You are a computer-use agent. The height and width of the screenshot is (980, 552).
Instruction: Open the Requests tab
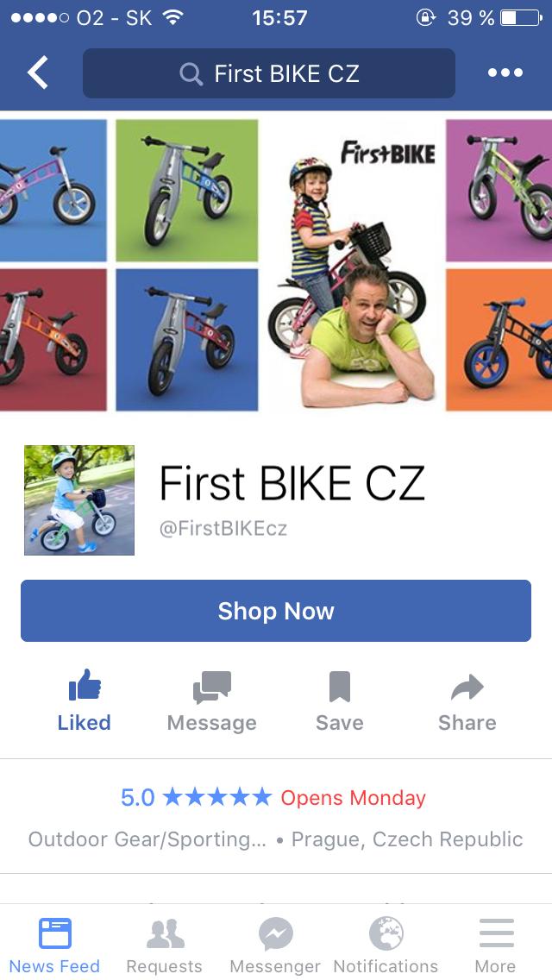pos(165,945)
